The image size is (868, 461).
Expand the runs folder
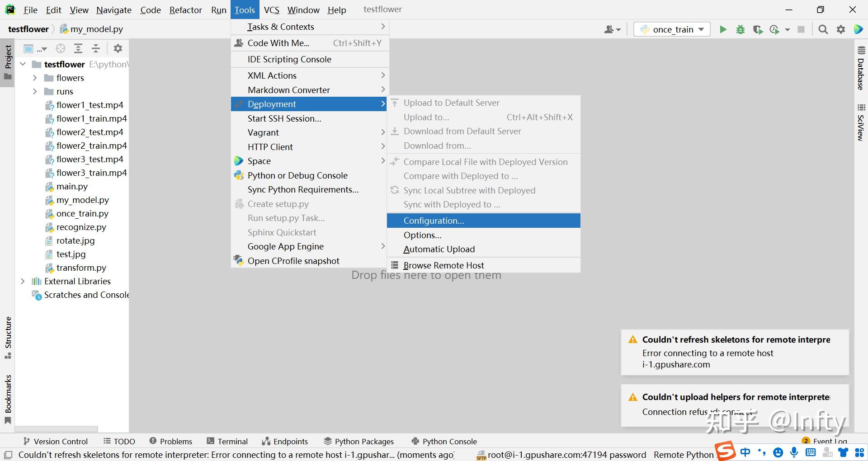pyautogui.click(x=35, y=91)
